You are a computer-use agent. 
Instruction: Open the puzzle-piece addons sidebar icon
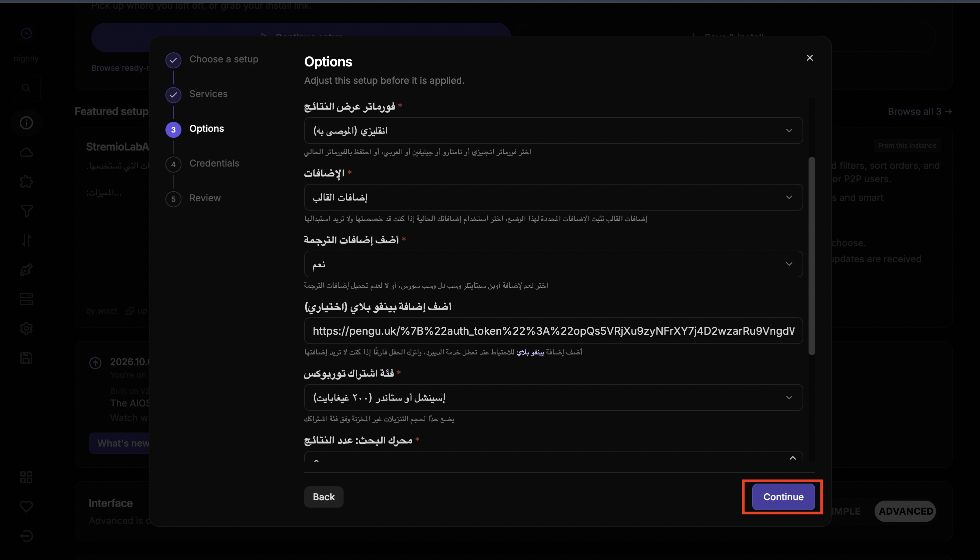(26, 182)
